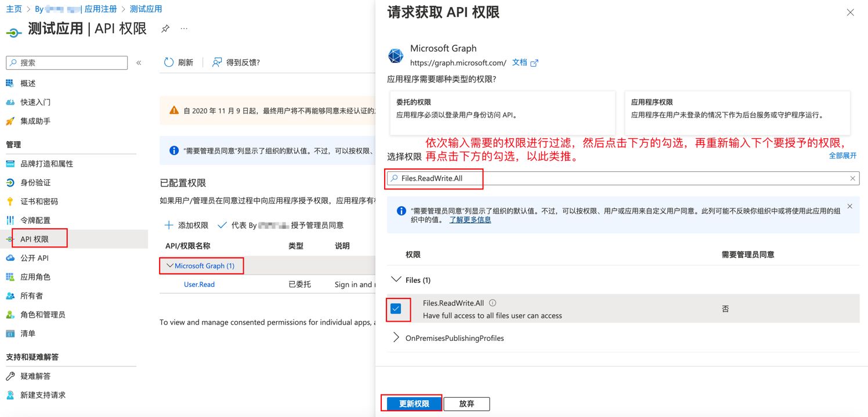Click the permission search input field
This screenshot has height=417, width=868.
(621, 178)
